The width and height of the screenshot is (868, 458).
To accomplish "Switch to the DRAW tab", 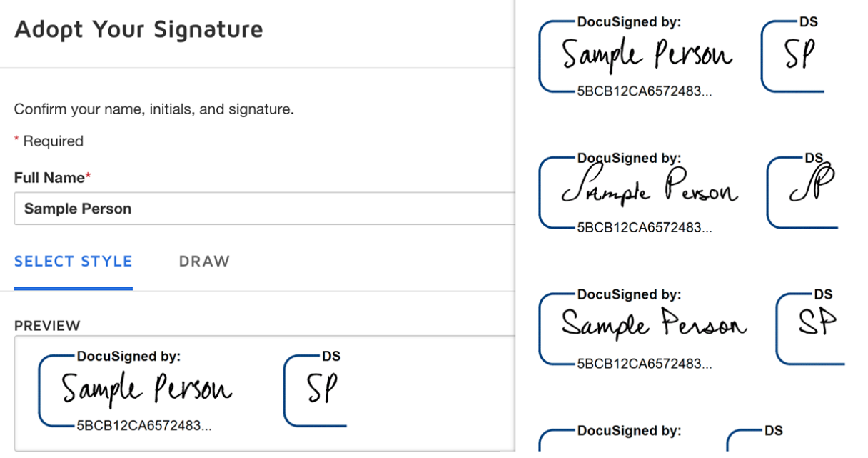I will 204,262.
